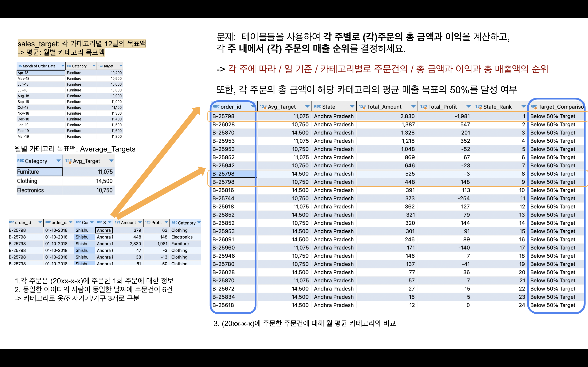Click the 123 type icon beside Total_Profit header
The height and width of the screenshot is (367, 588).
click(x=423, y=107)
